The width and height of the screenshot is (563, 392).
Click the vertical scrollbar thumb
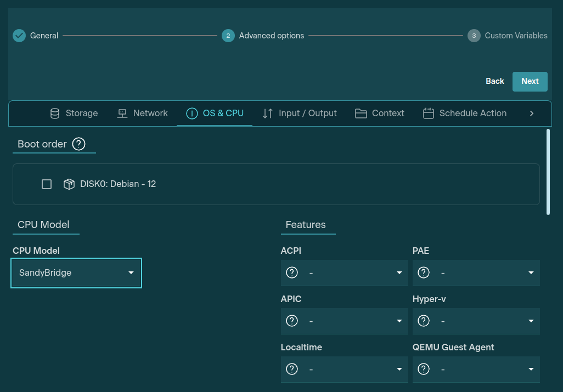[548, 171]
